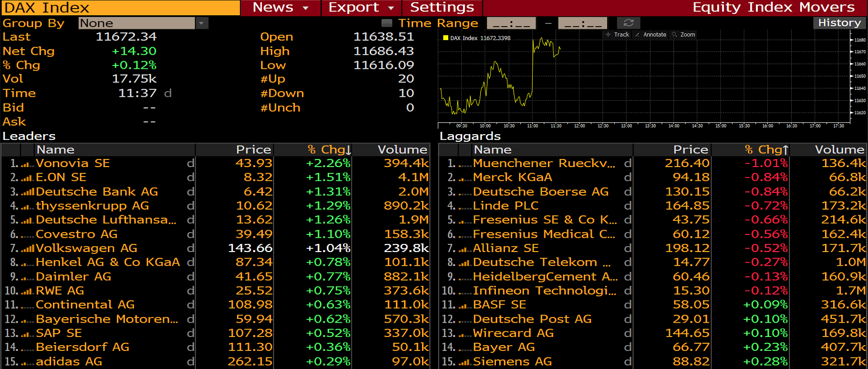Image resolution: width=868 pixels, height=369 pixels.
Task: Select Deutsche Post AG row
Action: pos(652,320)
